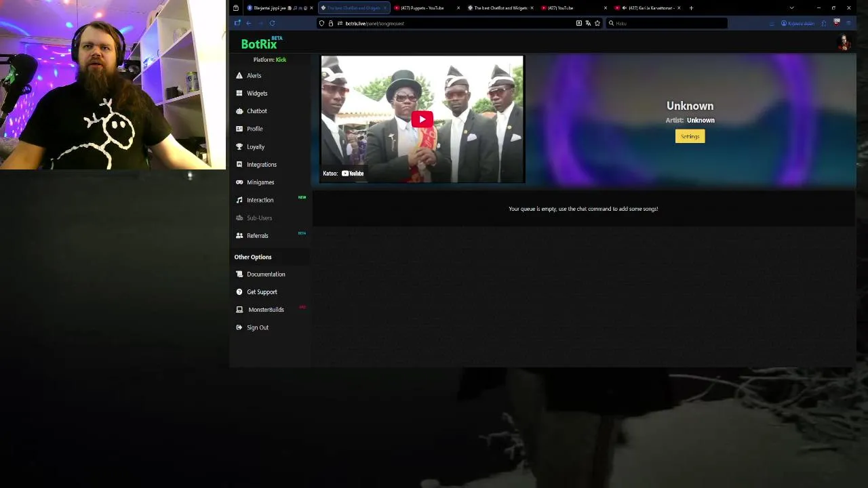Go to the Profile page
868x488 pixels.
click(255, 129)
